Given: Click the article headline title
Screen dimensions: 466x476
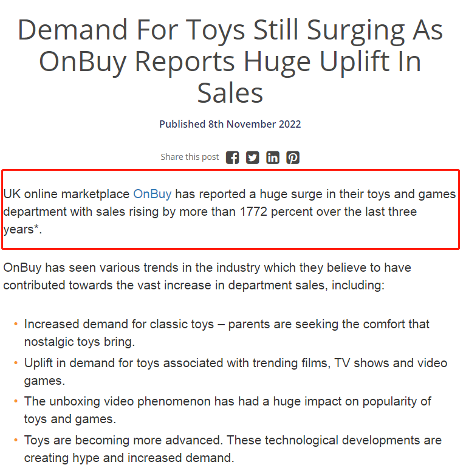Looking at the screenshot, I should (x=230, y=61).
